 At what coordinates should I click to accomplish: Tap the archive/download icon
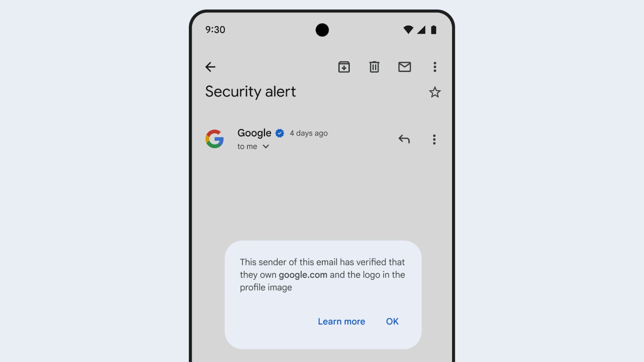click(344, 67)
